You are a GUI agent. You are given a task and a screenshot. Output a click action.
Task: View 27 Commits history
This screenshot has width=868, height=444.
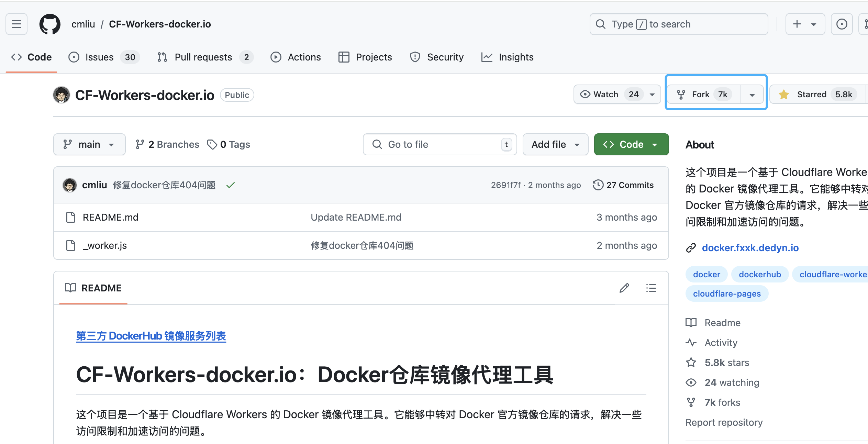click(623, 185)
